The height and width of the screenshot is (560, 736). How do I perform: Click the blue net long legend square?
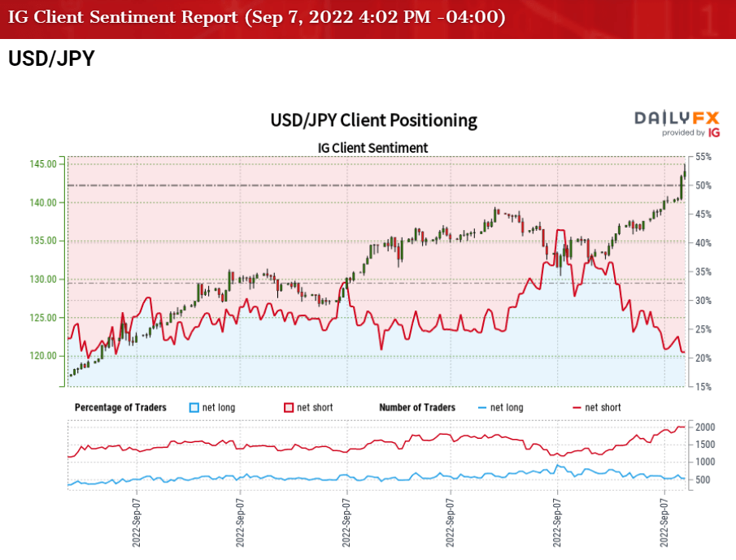click(194, 407)
